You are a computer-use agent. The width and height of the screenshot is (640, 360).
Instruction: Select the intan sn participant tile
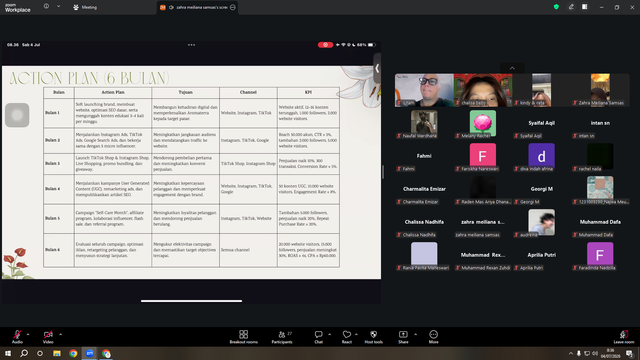(600, 123)
